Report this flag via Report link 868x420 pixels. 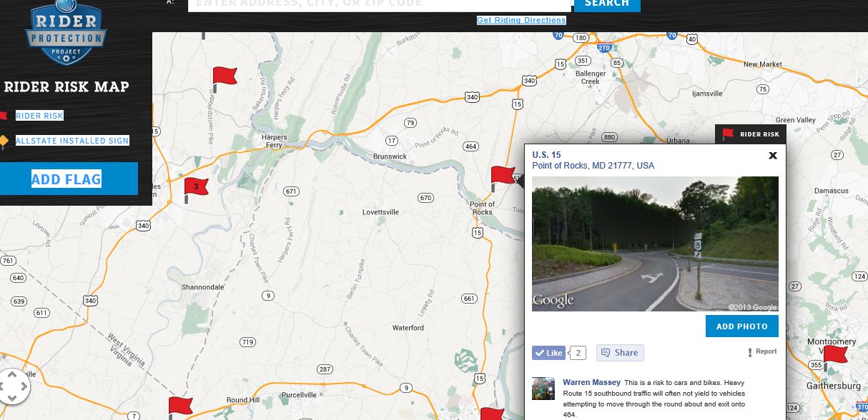[x=762, y=352]
